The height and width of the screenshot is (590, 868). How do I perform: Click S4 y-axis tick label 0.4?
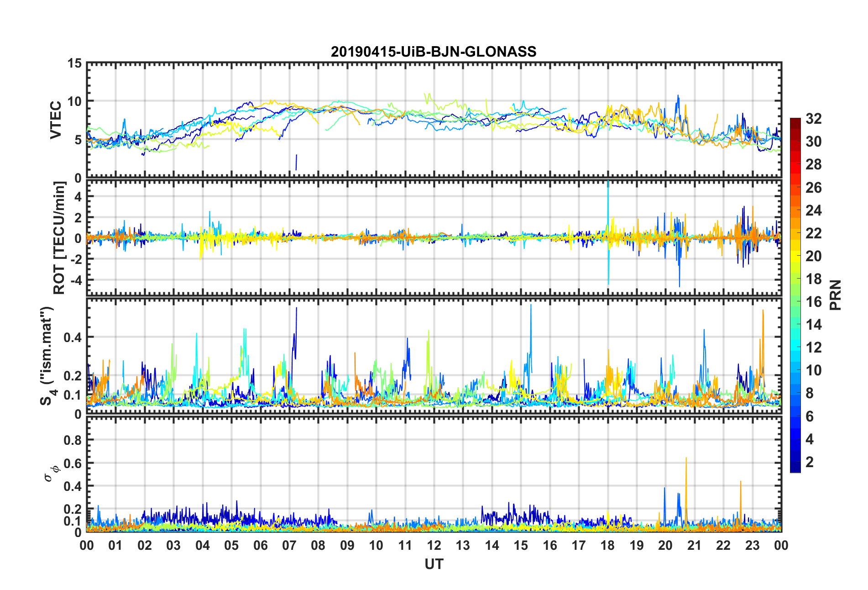pos(73,337)
